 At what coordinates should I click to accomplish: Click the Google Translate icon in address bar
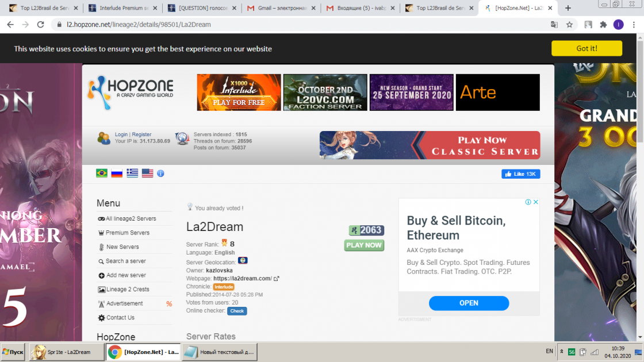point(554,25)
